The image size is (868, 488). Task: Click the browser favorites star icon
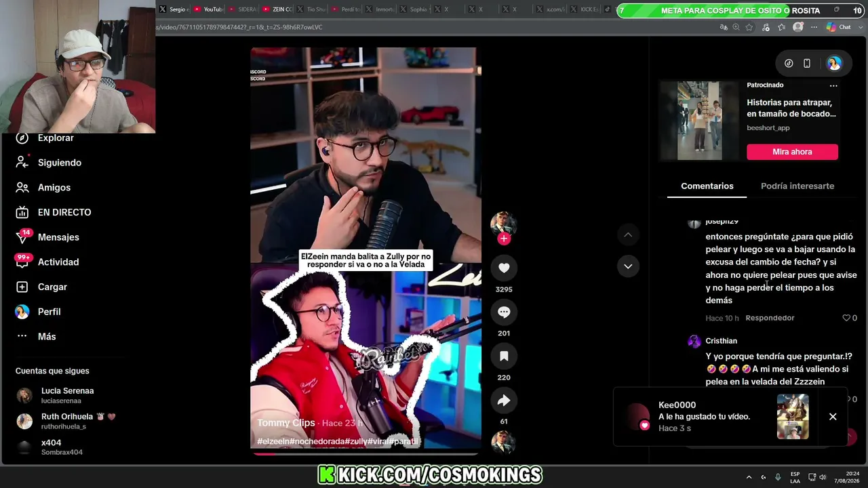[749, 27]
